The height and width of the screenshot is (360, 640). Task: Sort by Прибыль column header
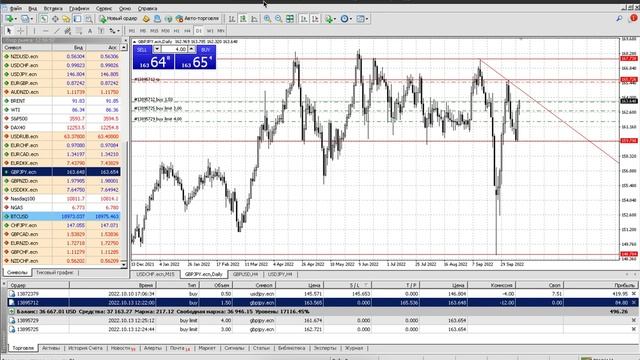601,285
